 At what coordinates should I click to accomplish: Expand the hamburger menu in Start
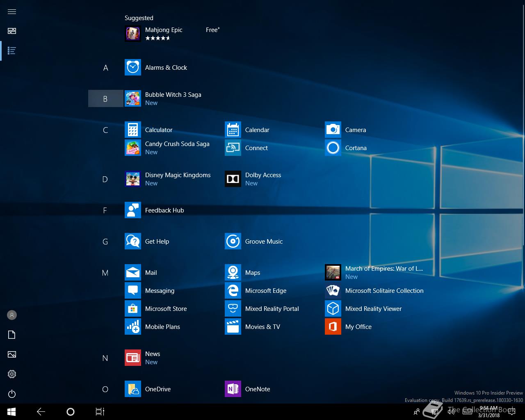pyautogui.click(x=12, y=11)
